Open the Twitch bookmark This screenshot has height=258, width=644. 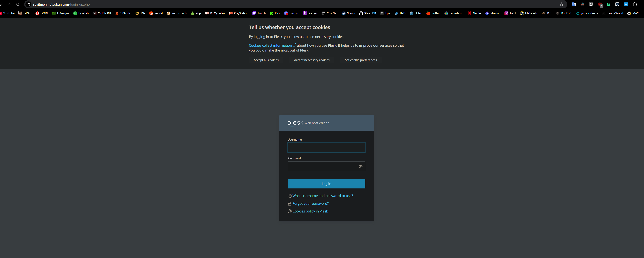259,13
